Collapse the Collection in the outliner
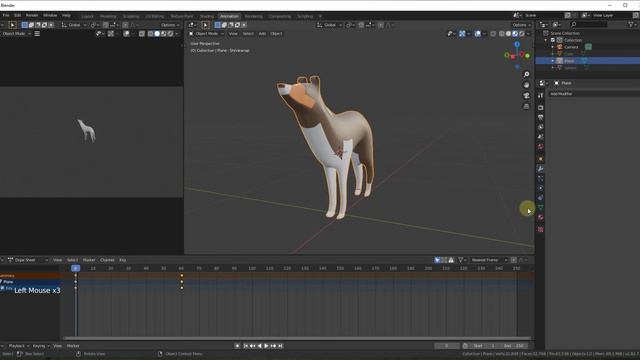 546,40
